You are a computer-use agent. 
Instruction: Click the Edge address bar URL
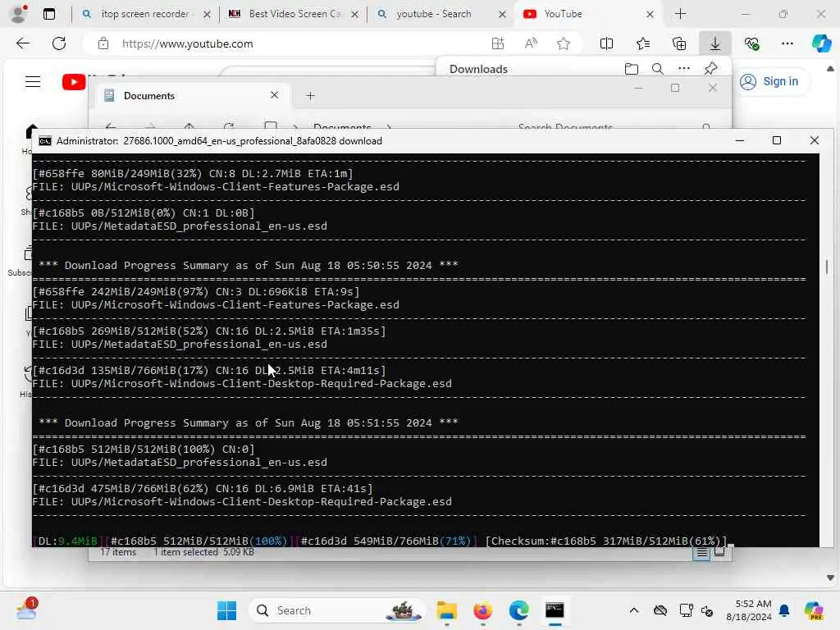click(x=188, y=44)
